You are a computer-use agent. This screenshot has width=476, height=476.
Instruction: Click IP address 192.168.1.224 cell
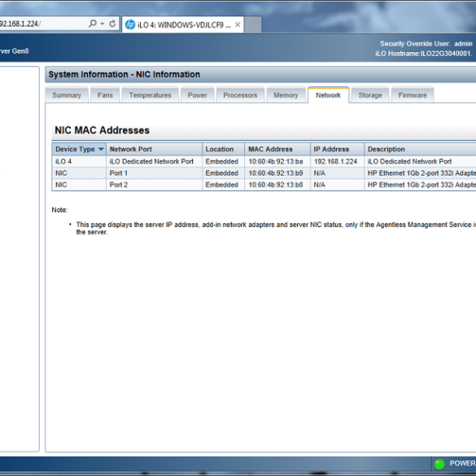click(337, 161)
